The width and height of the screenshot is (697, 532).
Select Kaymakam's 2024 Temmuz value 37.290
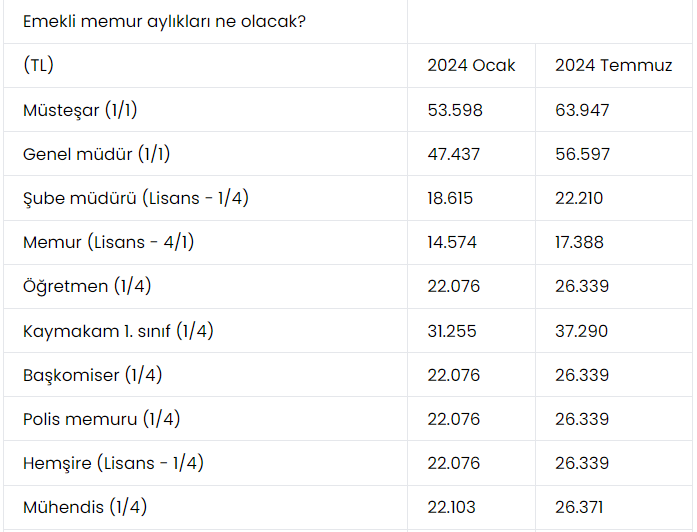581,331
